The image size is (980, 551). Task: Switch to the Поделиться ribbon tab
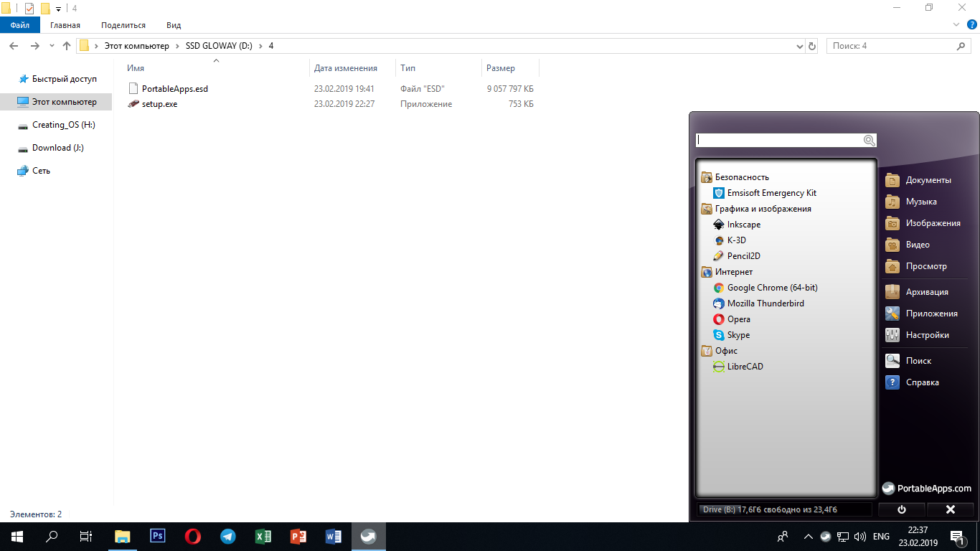click(x=123, y=25)
